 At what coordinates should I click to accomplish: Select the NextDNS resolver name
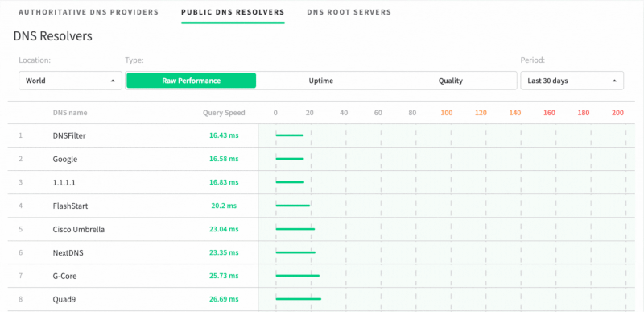point(68,252)
